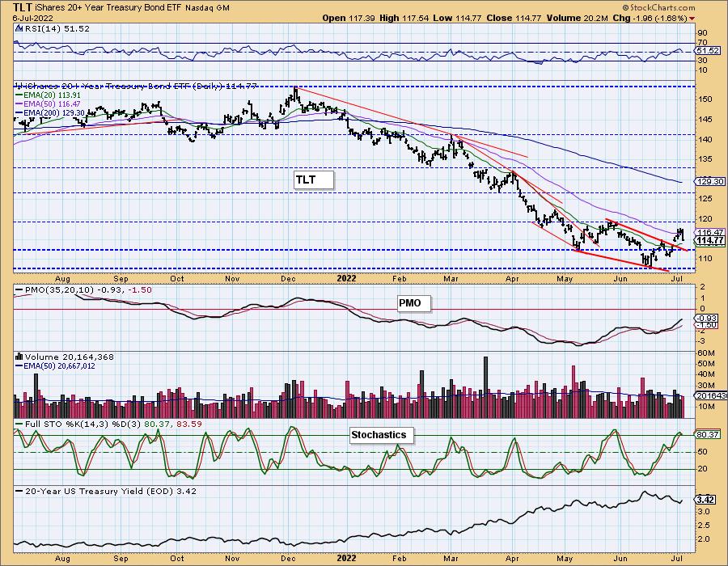Viewport: 728px width, 566px height.
Task: Click the EMA(20) 113.91 legend entry
Action: point(48,95)
